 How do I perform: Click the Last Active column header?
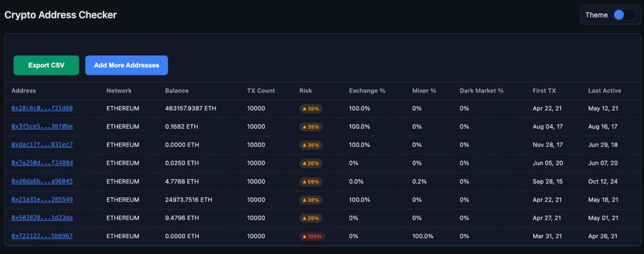(604, 91)
